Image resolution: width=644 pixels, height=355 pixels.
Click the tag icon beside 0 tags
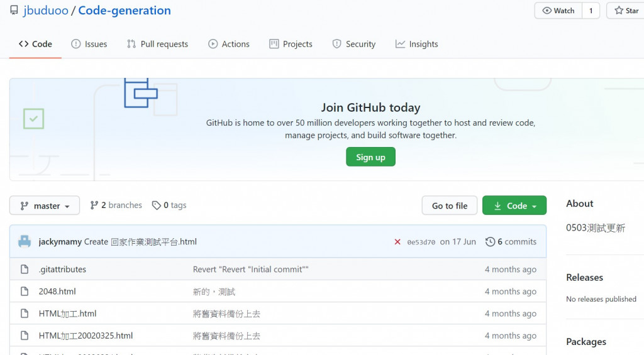(156, 205)
